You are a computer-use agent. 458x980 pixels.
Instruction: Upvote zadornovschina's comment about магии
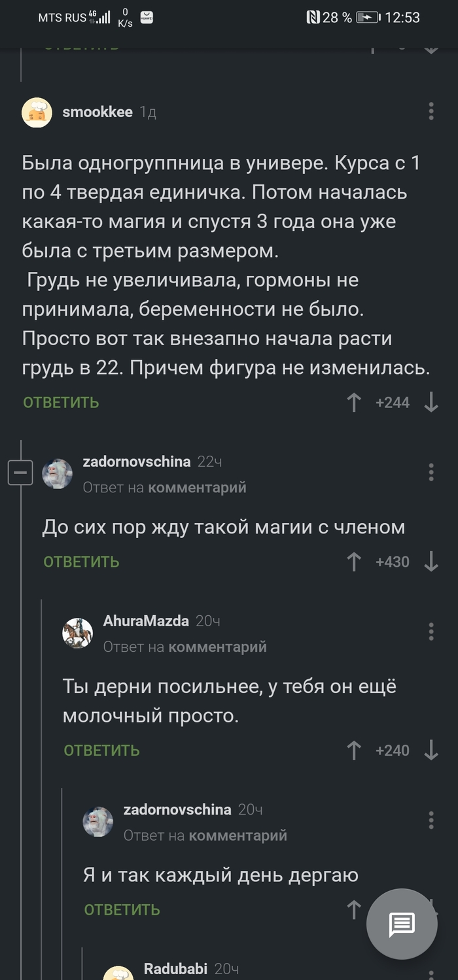click(x=353, y=562)
